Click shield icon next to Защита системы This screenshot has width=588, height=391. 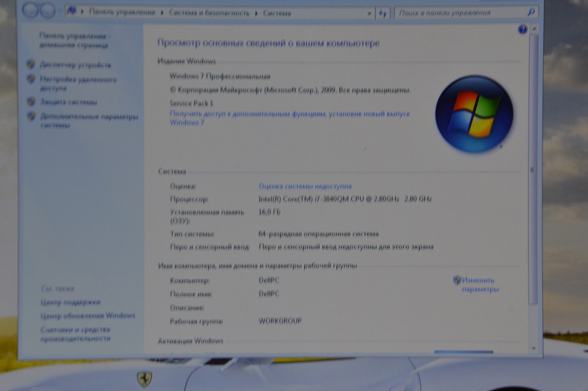point(31,102)
